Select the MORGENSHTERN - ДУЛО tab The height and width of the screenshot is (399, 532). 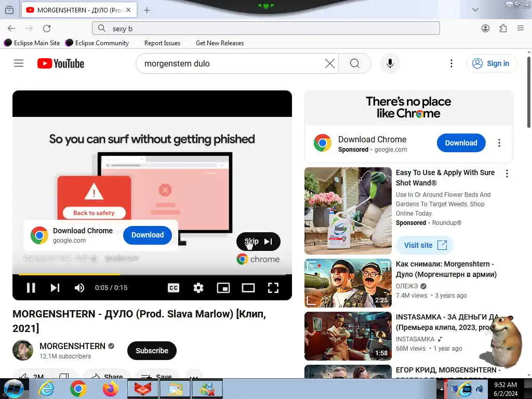coord(79,10)
